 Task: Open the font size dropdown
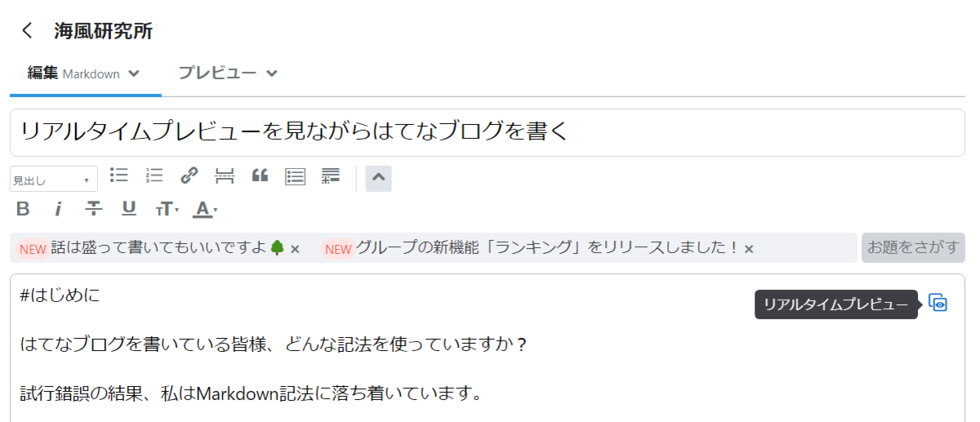pyautogui.click(x=167, y=210)
